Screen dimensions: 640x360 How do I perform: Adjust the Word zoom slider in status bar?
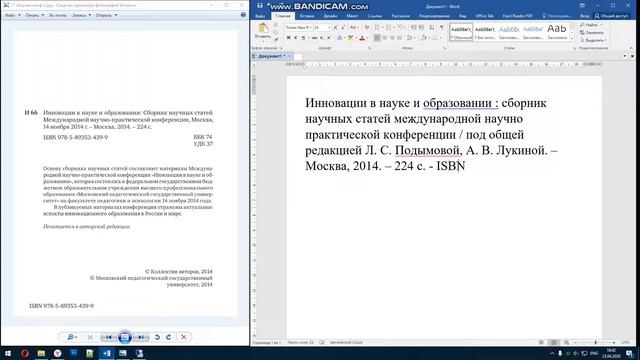595,342
